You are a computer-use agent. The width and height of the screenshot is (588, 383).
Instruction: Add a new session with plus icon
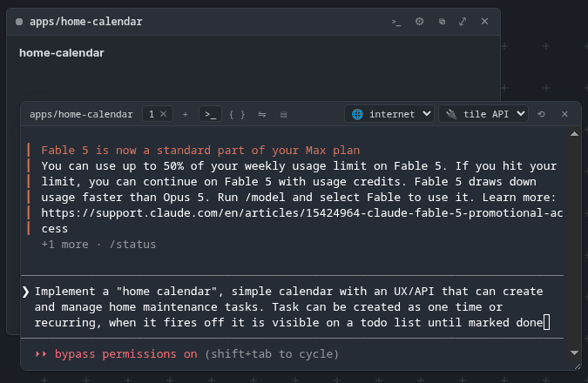185,114
